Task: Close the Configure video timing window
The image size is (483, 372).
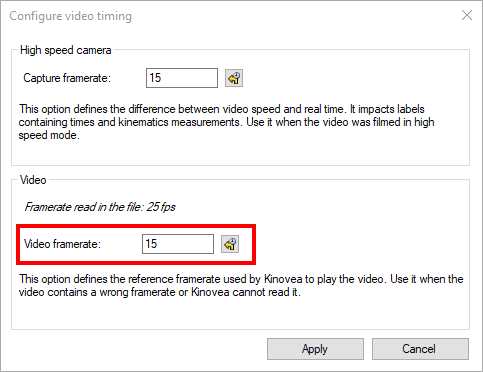Action: (x=467, y=15)
